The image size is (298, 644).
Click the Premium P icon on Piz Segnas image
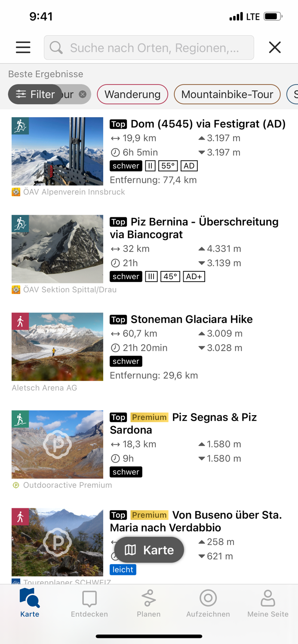click(57, 444)
